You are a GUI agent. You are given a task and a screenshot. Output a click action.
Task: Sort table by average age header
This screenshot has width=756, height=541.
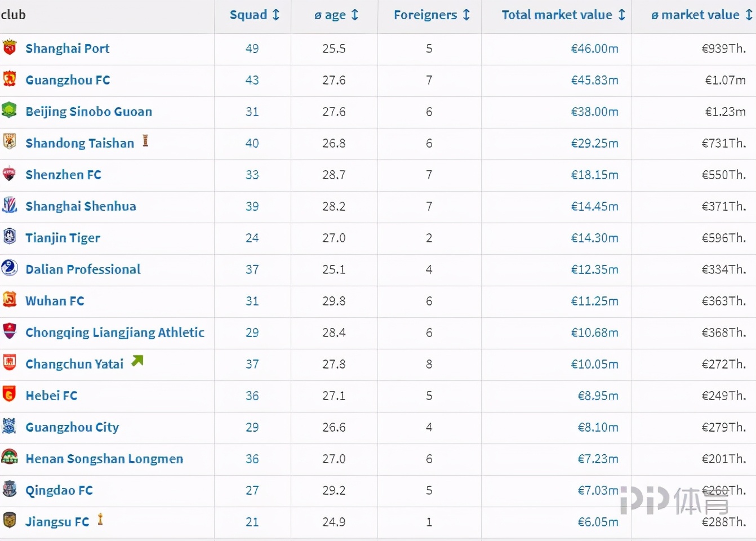point(336,15)
